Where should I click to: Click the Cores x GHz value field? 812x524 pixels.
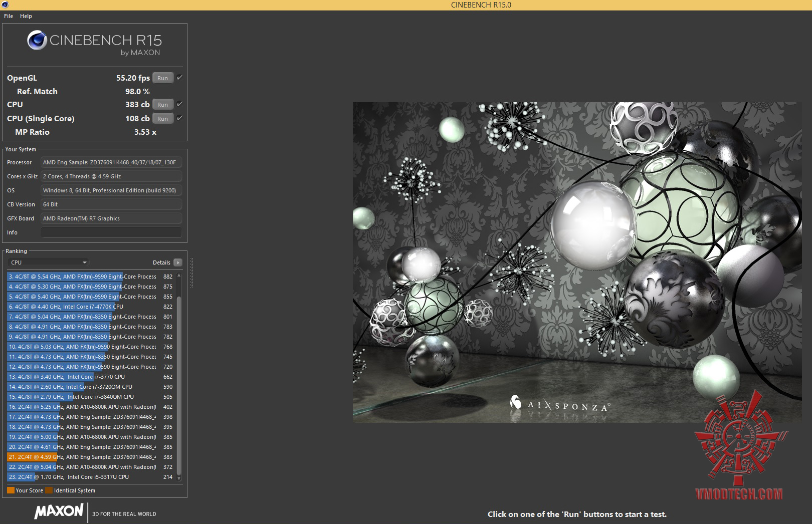click(111, 176)
